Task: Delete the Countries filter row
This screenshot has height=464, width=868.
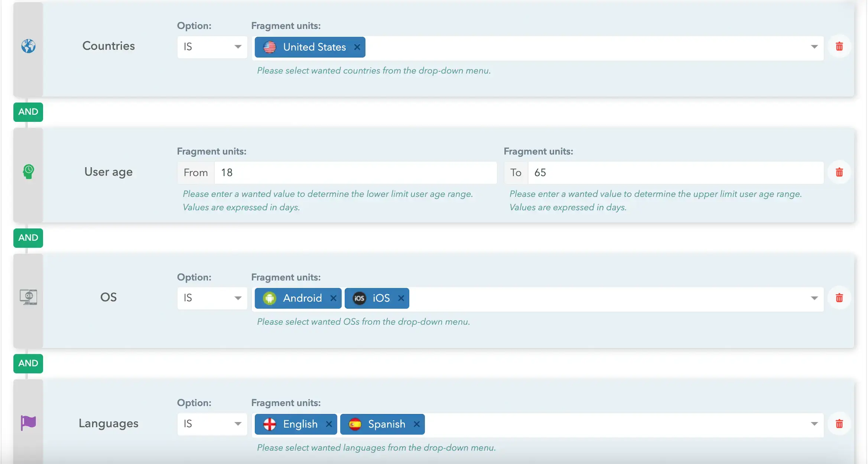Action: tap(840, 46)
